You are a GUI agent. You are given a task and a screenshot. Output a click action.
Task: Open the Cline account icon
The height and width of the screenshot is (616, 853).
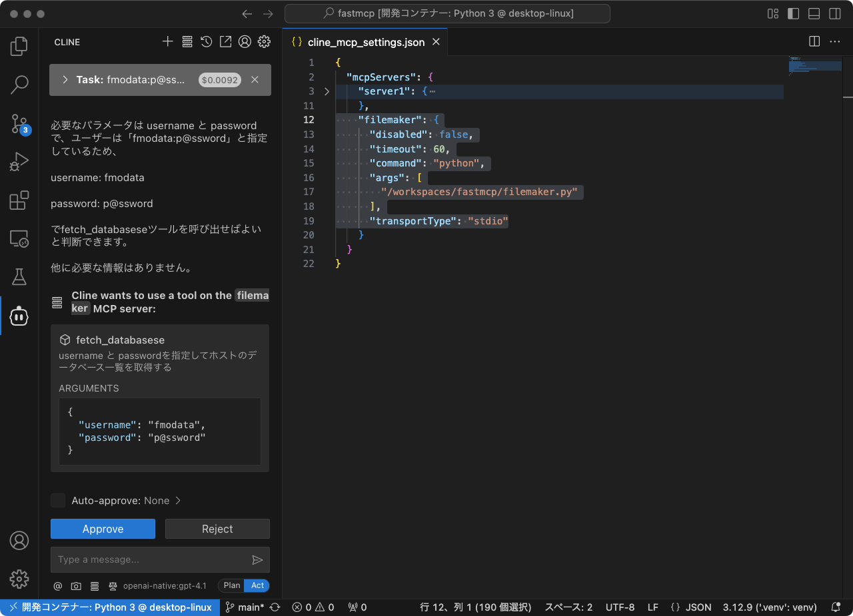tap(245, 41)
